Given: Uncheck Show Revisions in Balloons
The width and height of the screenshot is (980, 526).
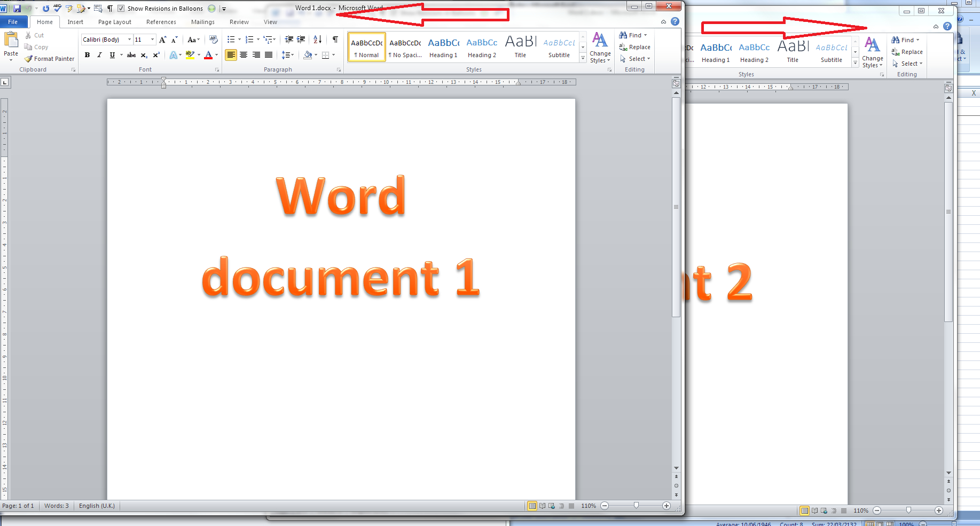Looking at the screenshot, I should click(122, 8).
